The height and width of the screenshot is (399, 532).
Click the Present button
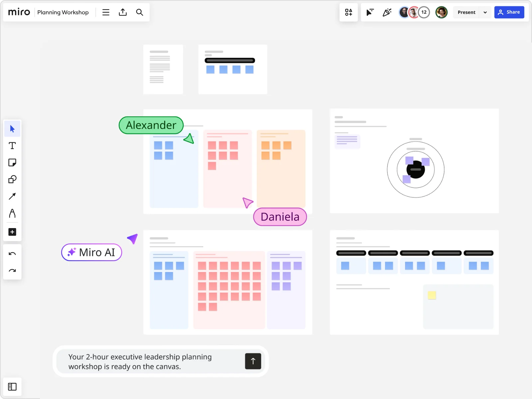click(466, 12)
